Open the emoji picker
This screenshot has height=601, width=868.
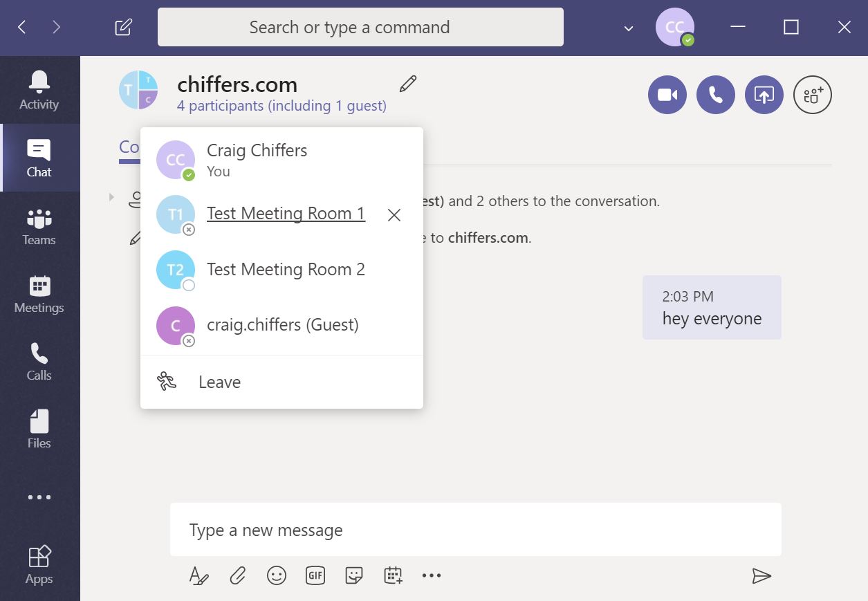pyautogui.click(x=277, y=575)
